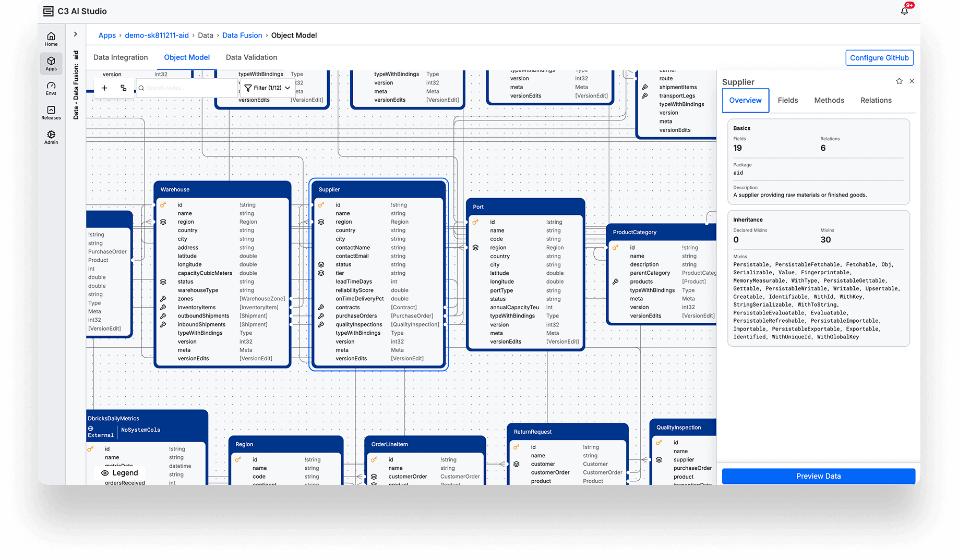Follow the Data Fusion breadcrumb link
The width and height of the screenshot is (958, 560).
[242, 35]
